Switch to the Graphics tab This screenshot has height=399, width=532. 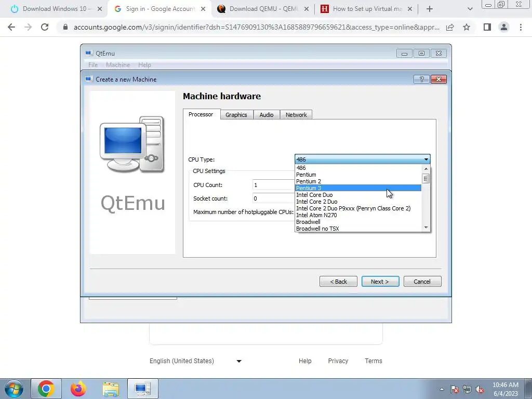(236, 115)
